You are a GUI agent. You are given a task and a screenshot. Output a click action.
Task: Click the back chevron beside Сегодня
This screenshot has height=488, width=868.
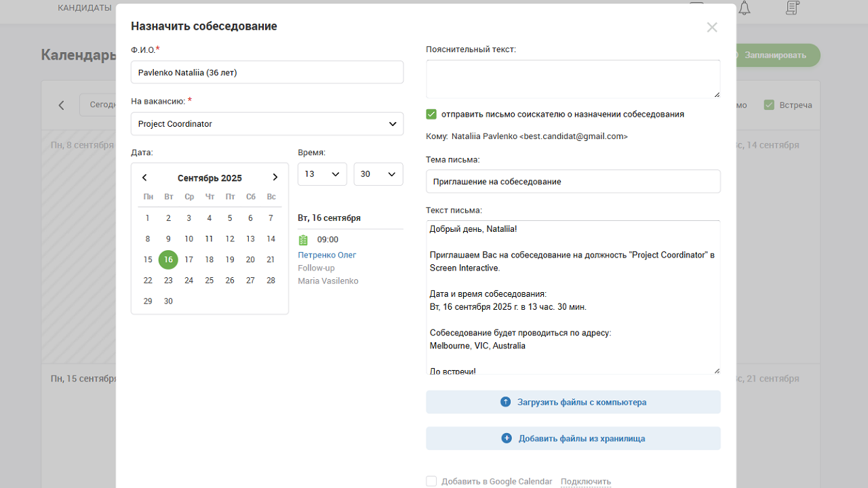coord(61,105)
